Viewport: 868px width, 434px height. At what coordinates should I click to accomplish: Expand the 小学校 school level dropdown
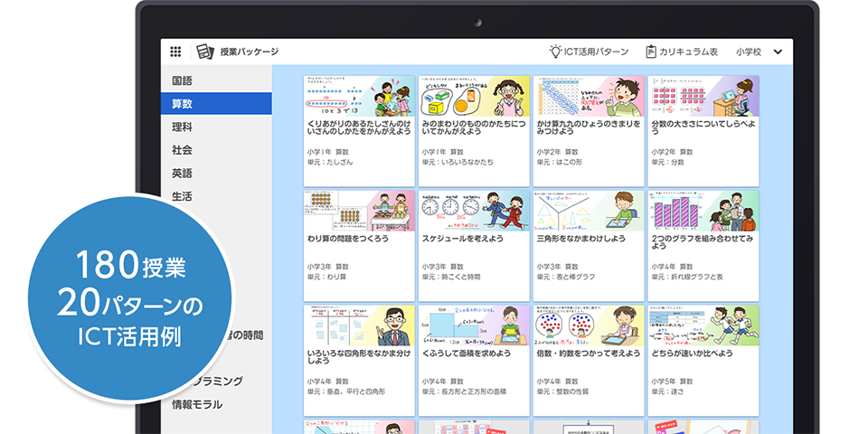click(x=778, y=52)
